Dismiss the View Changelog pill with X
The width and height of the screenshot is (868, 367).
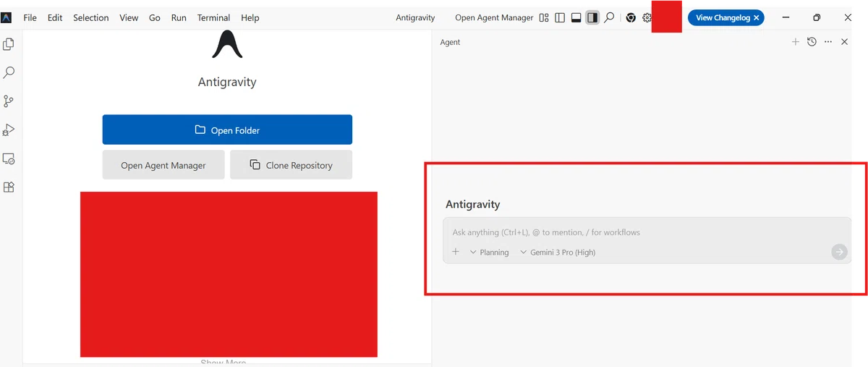point(756,17)
